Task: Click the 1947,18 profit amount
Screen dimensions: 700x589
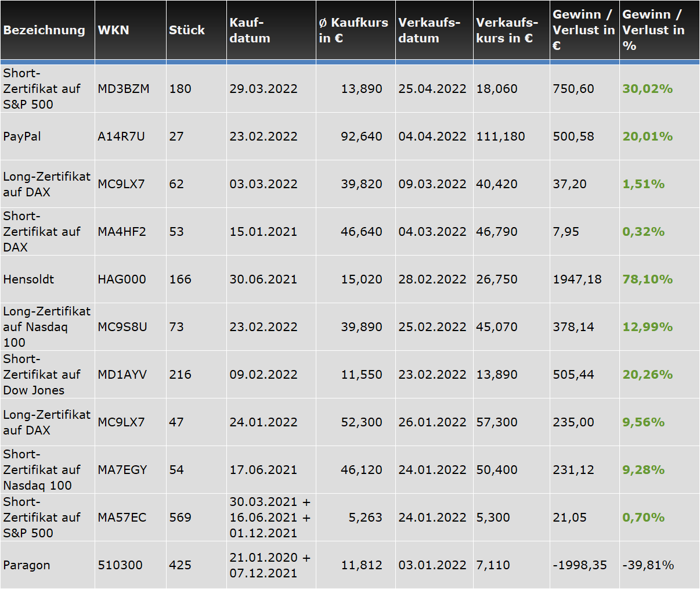Action: click(x=577, y=279)
